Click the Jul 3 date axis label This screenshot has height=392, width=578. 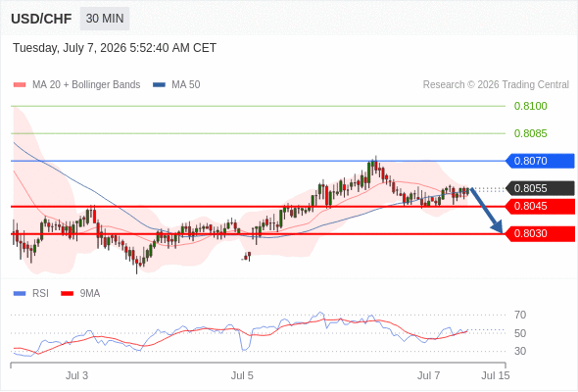point(76,375)
